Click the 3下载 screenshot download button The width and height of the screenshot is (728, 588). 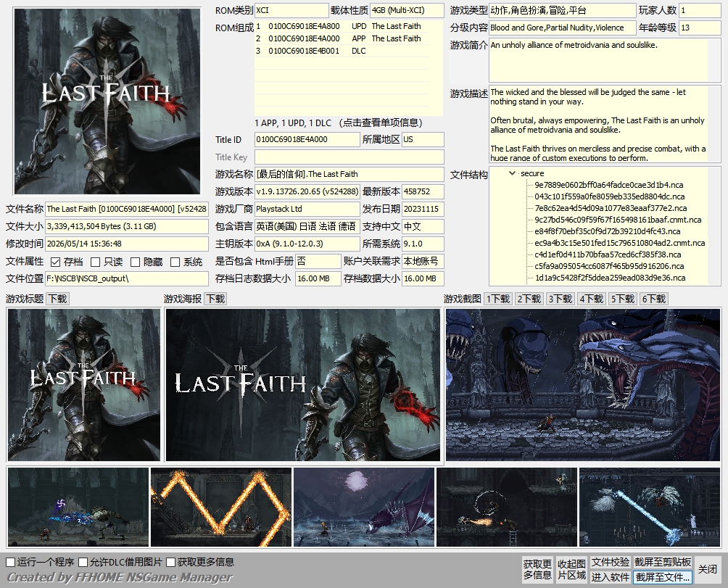click(561, 299)
